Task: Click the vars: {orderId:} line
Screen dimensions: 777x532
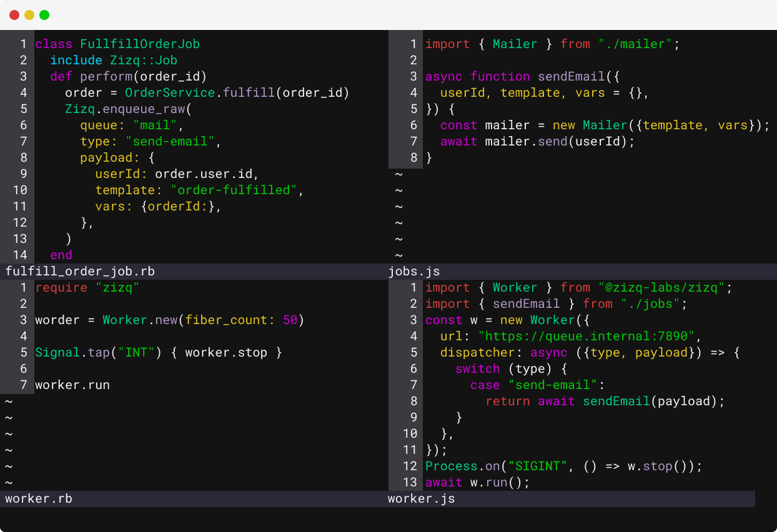Action: click(159, 206)
